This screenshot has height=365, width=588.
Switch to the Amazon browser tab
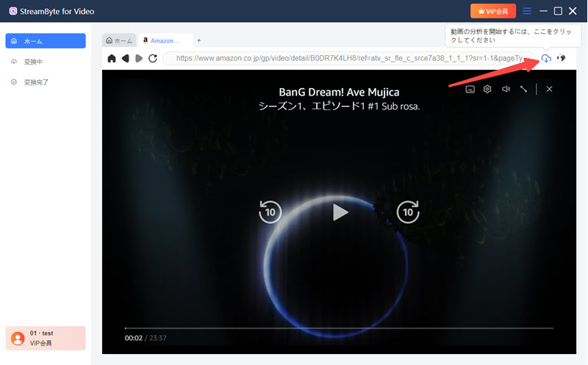coord(165,40)
